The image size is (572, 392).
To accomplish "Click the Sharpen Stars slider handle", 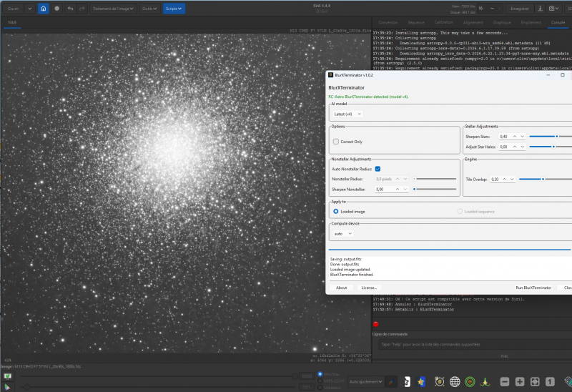I will [557, 137].
